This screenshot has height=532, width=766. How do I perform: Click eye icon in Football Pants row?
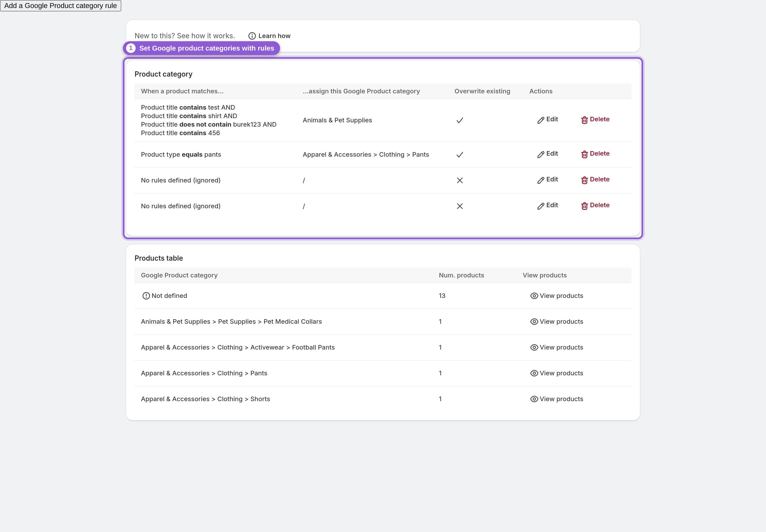534,347
